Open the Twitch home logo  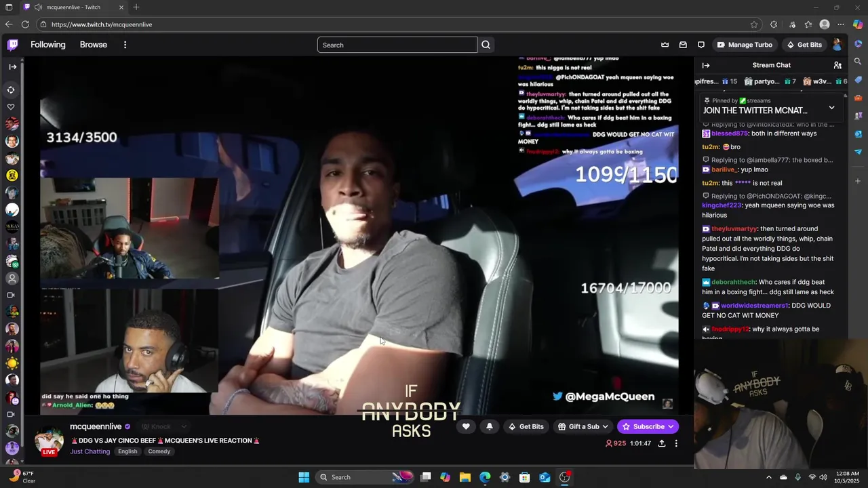tap(13, 45)
